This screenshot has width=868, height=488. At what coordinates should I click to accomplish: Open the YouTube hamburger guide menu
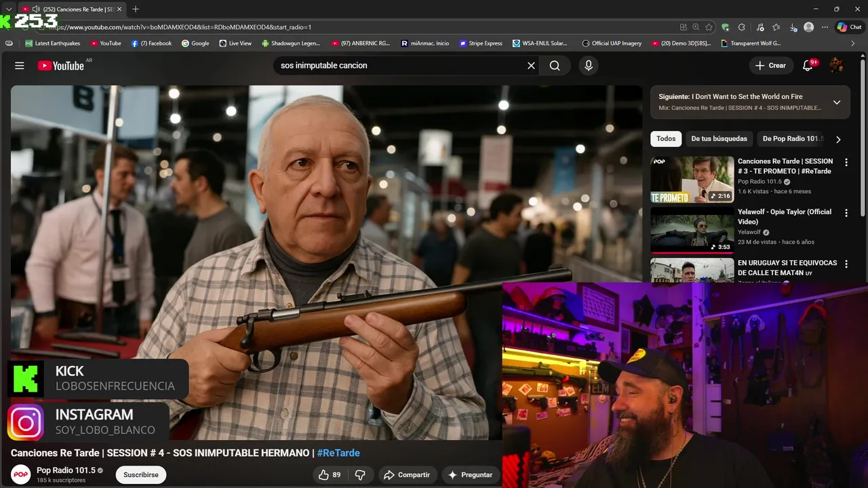tap(20, 66)
